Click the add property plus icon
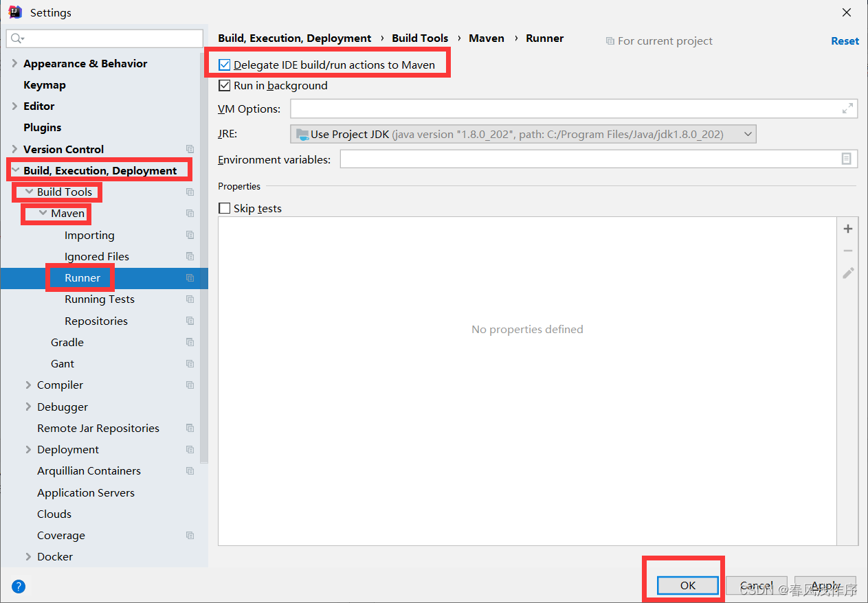This screenshot has width=868, height=603. click(x=848, y=229)
